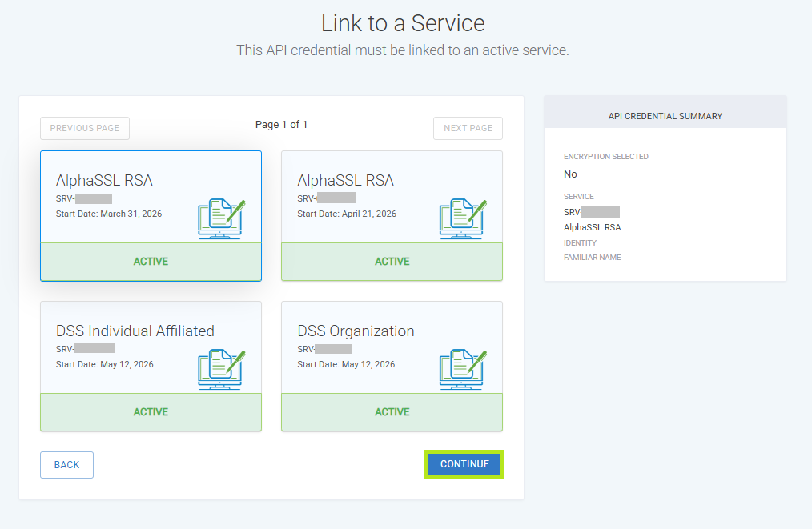Screen dimensions: 812x529
Task: Click the CONTINUE button
Action: 464,464
